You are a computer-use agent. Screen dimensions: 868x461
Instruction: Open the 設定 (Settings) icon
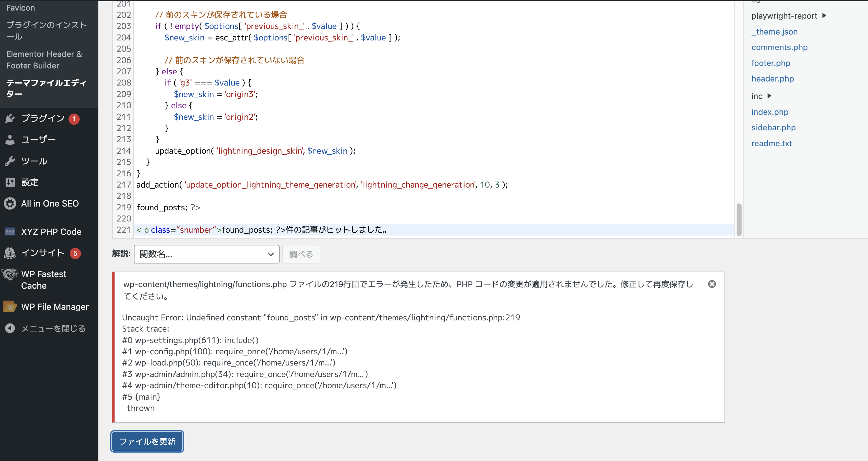tap(10, 182)
